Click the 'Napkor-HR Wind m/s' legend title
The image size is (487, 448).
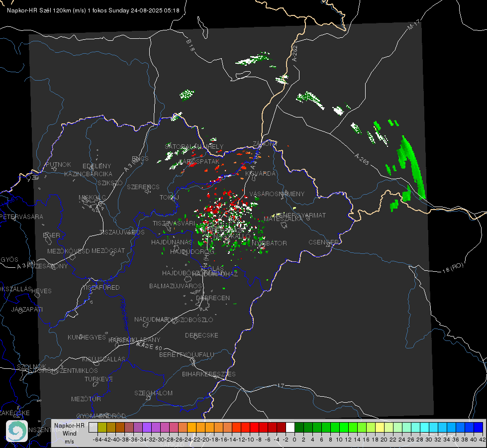click(x=69, y=434)
